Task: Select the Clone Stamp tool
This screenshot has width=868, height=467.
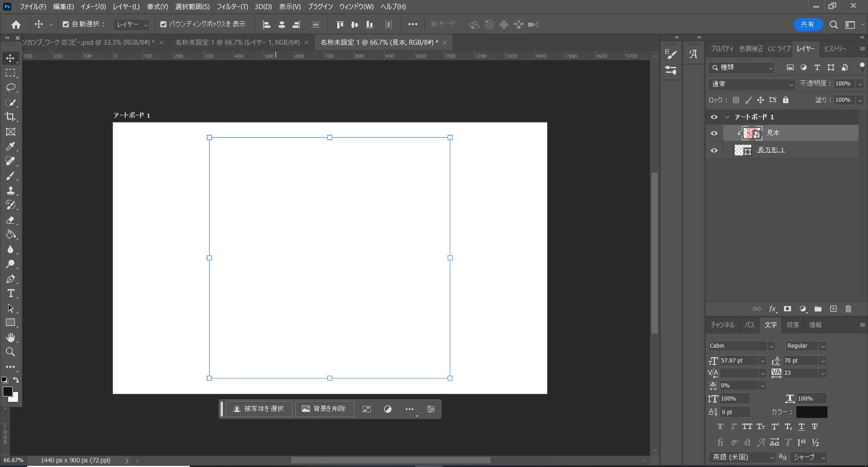Action: click(10, 190)
